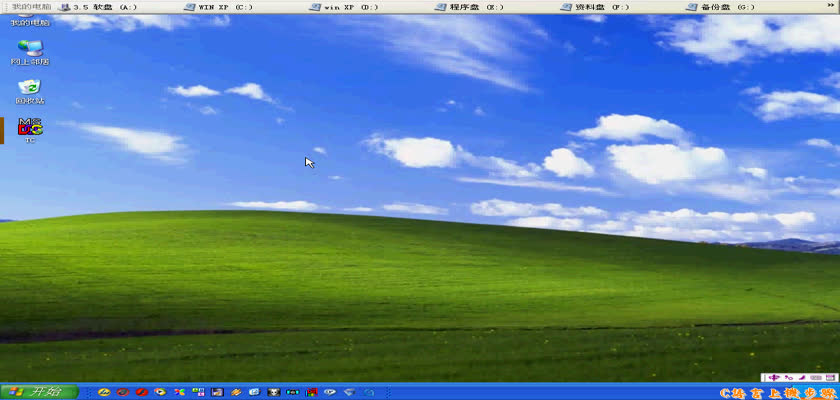This screenshot has height=400, width=840.
Task: Open the 开始 Start menu
Action: [39, 392]
